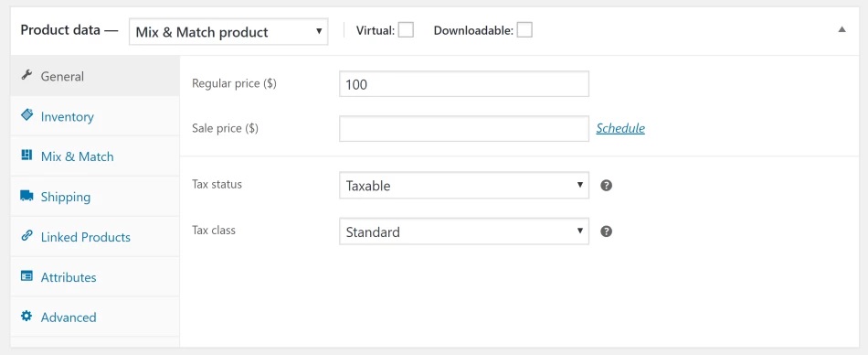Click the Attributes list icon
Image resolution: width=868 pixels, height=355 pixels.
click(x=26, y=276)
